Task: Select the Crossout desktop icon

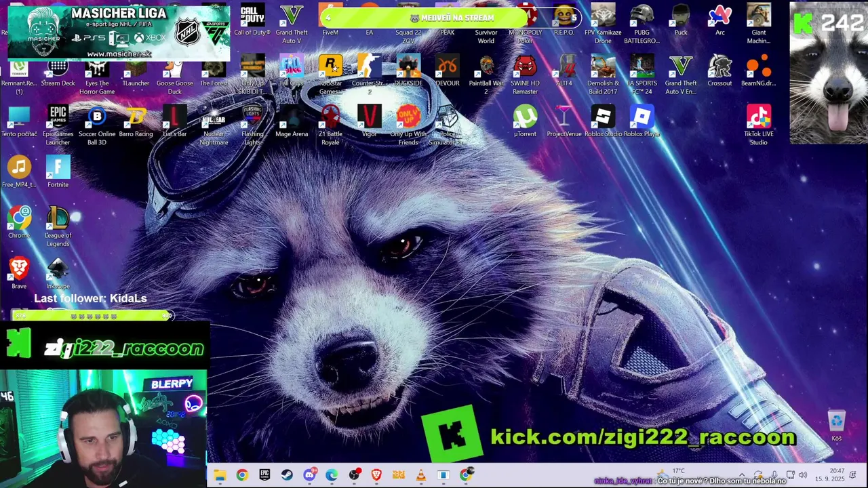Action: 719,70
